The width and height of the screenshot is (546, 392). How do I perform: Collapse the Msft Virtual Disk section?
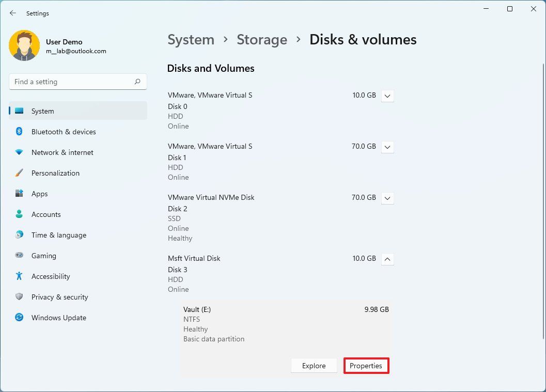pyautogui.click(x=387, y=259)
